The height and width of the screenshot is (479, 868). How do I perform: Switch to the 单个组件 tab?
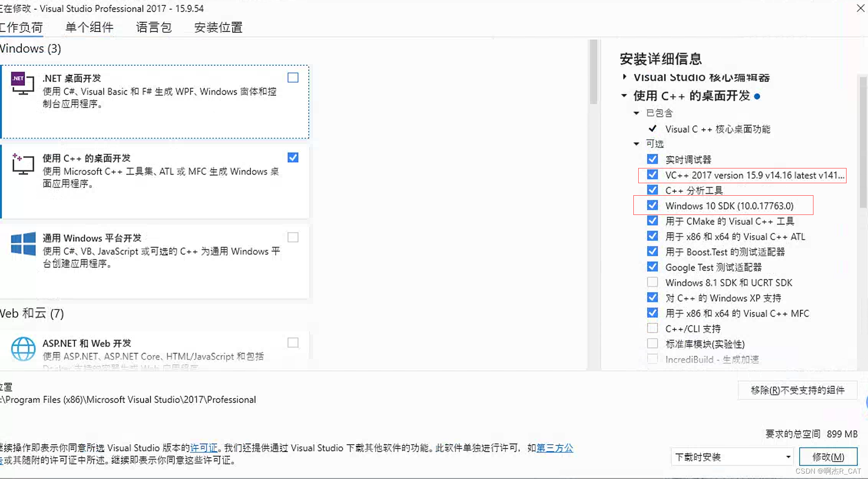click(89, 27)
